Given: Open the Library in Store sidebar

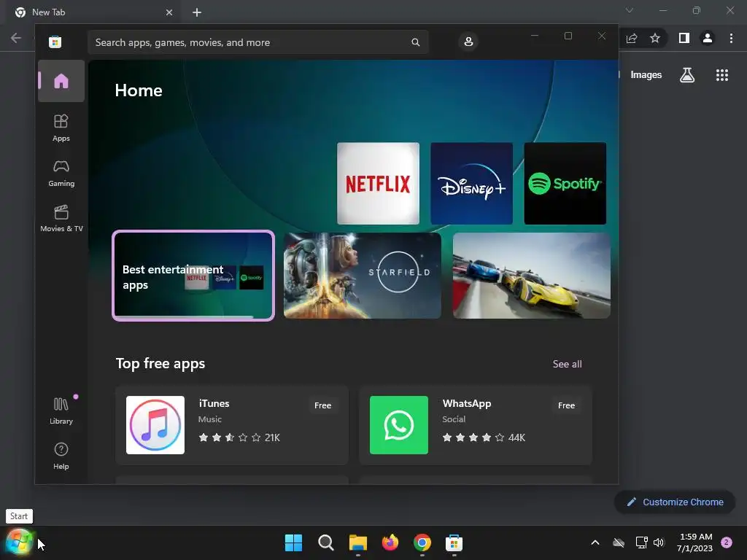Looking at the screenshot, I should [61, 411].
